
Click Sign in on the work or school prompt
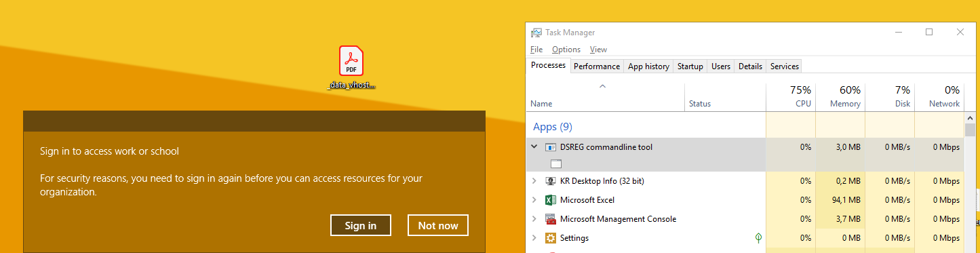click(x=361, y=226)
